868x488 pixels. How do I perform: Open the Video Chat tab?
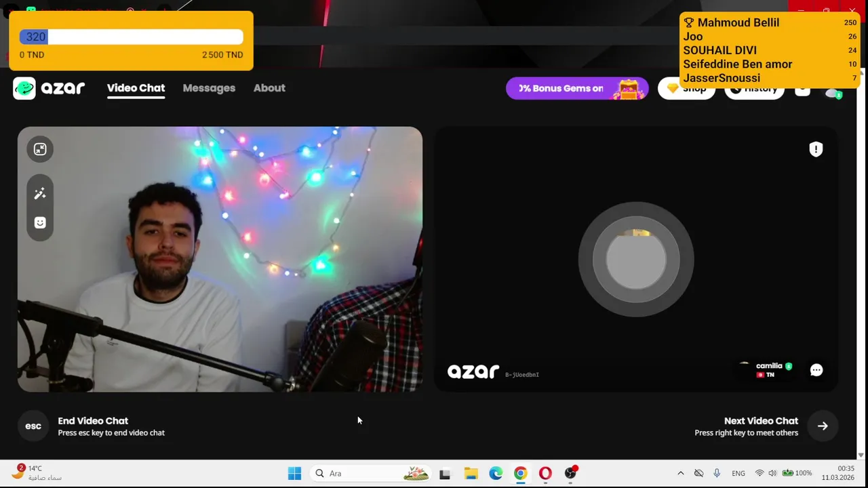[136, 88]
